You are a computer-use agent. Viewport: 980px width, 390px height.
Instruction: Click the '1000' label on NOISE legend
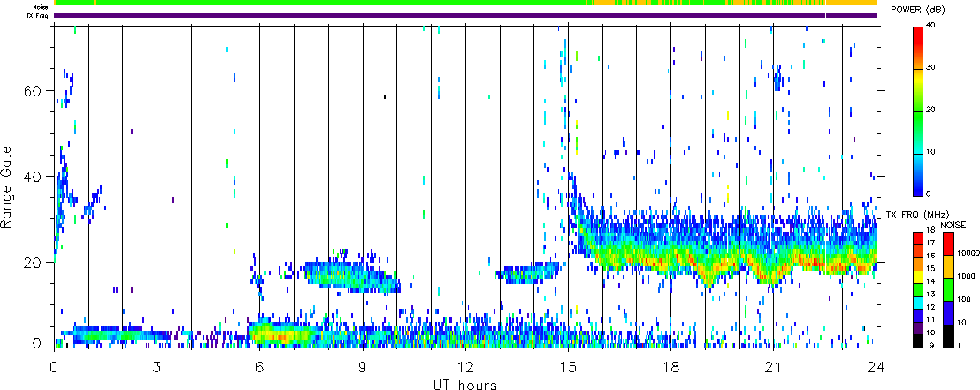(964, 277)
